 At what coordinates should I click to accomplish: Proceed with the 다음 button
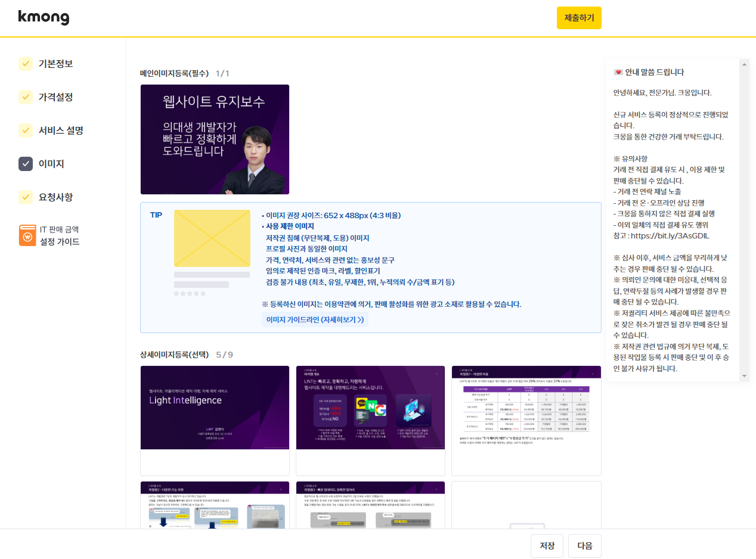(584, 546)
